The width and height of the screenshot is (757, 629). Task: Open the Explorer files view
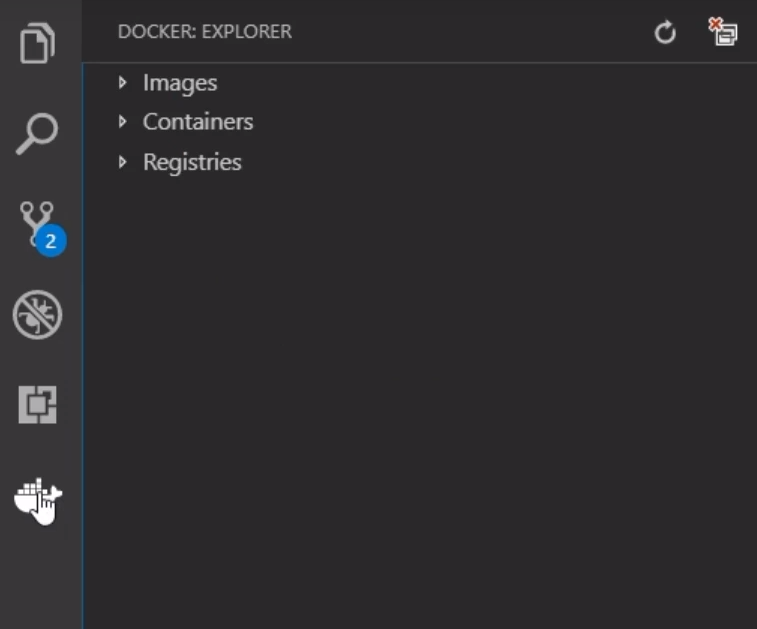point(37,43)
